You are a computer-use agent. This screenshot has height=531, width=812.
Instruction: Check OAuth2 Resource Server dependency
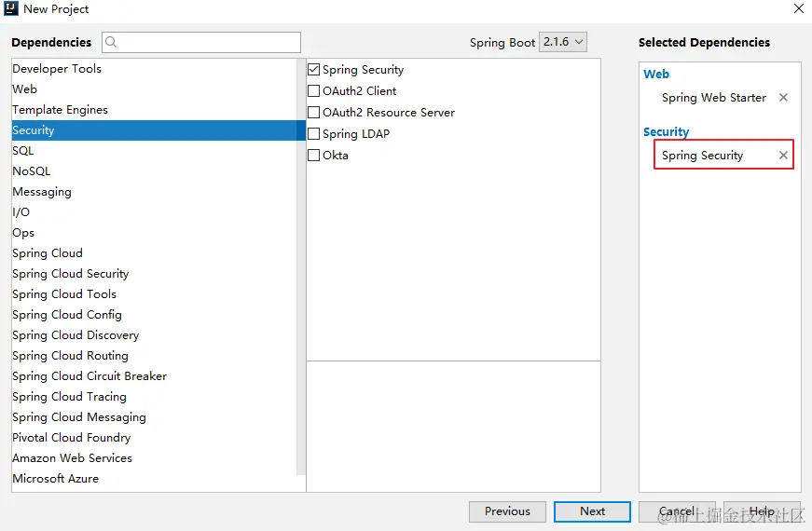tap(313, 113)
